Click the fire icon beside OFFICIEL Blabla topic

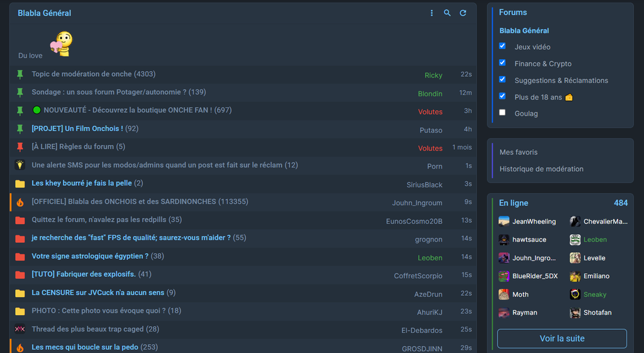[x=19, y=202]
